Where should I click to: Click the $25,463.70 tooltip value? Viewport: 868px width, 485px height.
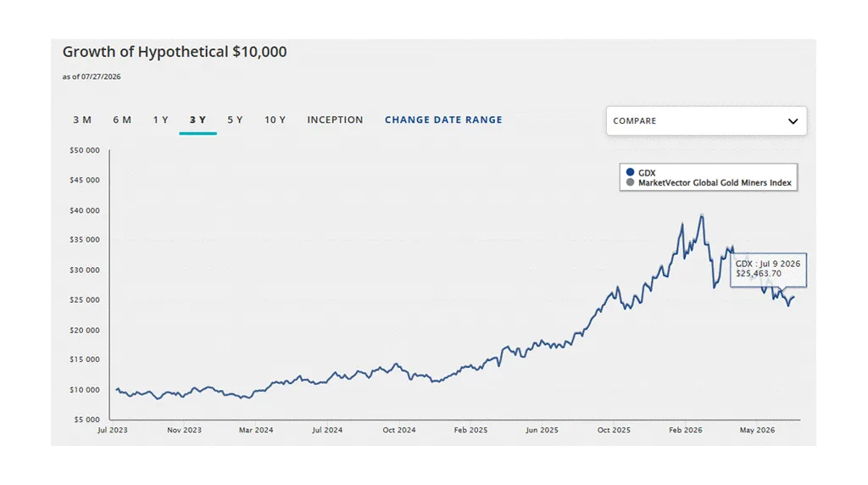pyautogui.click(x=759, y=274)
